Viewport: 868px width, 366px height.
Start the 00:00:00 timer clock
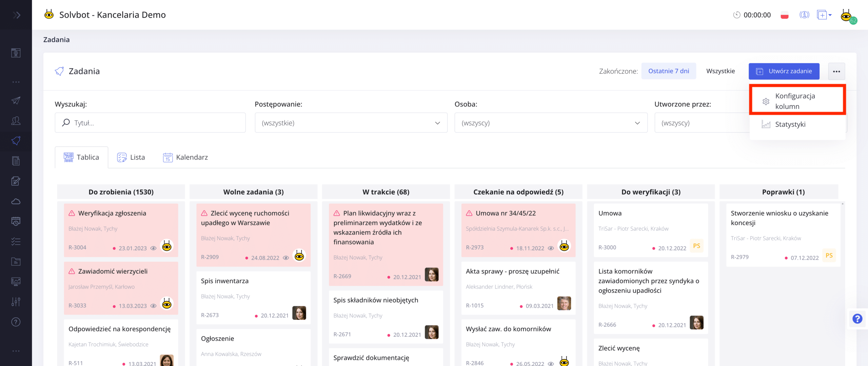tap(736, 15)
